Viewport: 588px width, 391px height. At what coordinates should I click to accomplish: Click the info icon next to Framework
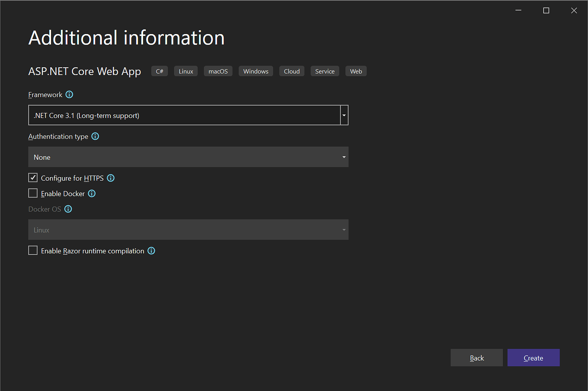[x=69, y=95]
